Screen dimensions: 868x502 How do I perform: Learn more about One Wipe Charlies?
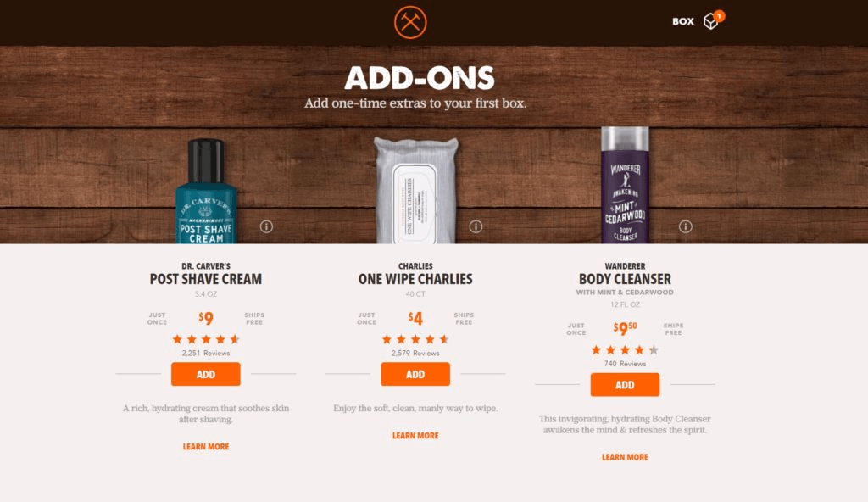(415, 436)
